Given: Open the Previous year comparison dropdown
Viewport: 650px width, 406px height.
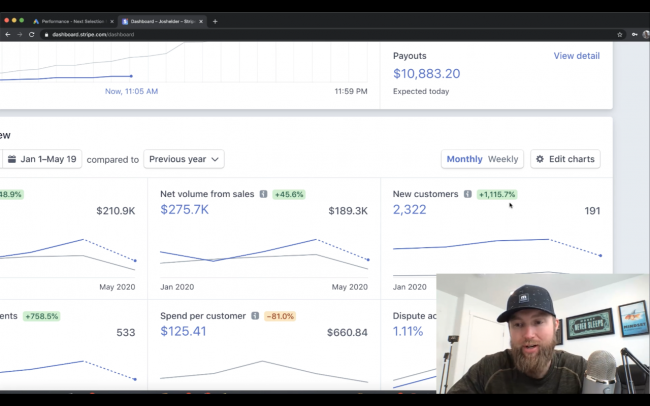Looking at the screenshot, I should point(184,159).
